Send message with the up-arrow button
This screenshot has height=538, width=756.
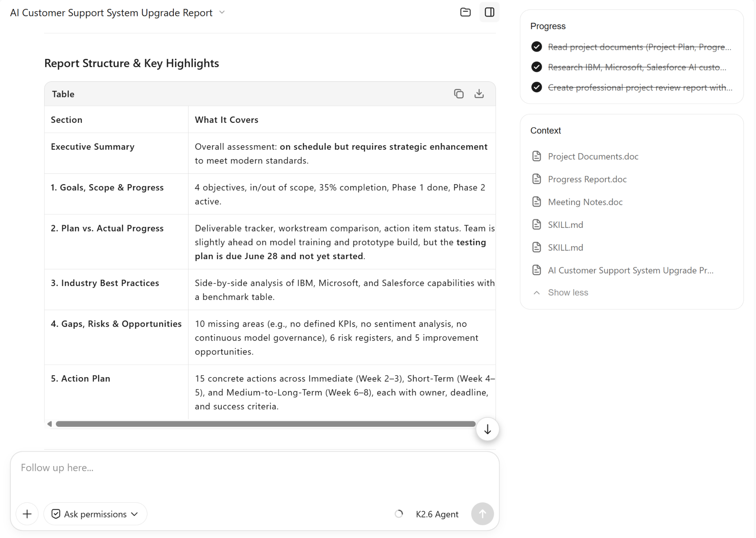[x=483, y=514]
